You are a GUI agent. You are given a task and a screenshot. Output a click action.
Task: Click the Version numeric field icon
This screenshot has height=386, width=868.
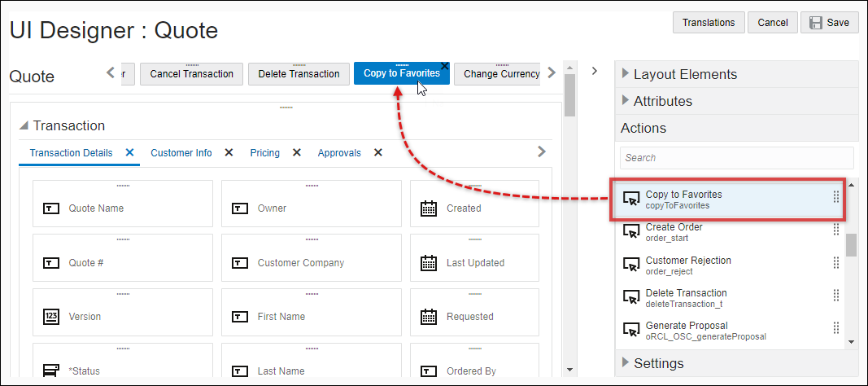click(51, 317)
